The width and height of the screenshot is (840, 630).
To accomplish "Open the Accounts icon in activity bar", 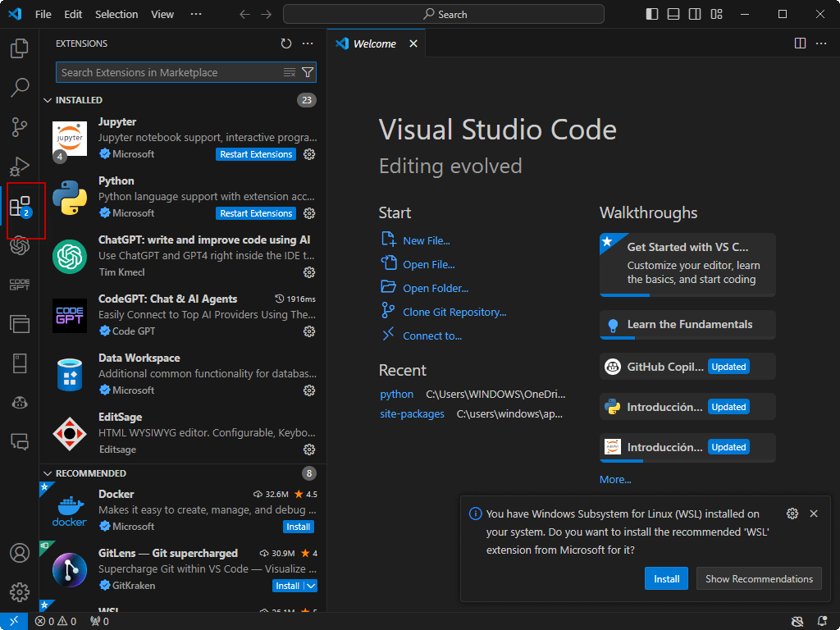I will [x=20, y=553].
